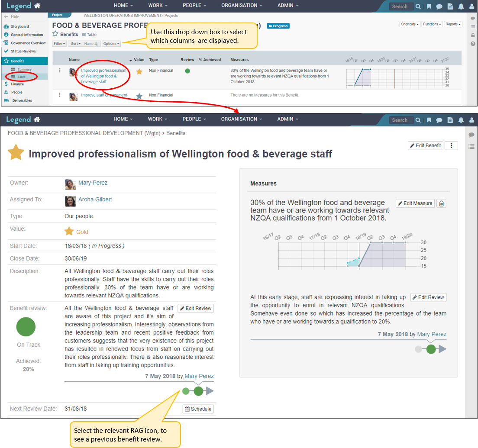Screen dimensions: 478x448
Task: Expand the ORGANISATION menu in the lower header
Action: pos(242,119)
